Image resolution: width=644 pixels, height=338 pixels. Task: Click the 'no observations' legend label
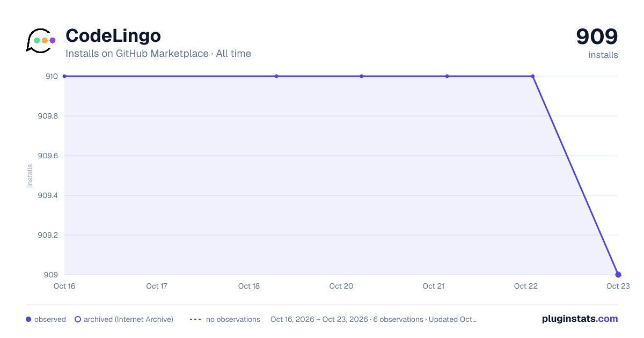coord(233,319)
